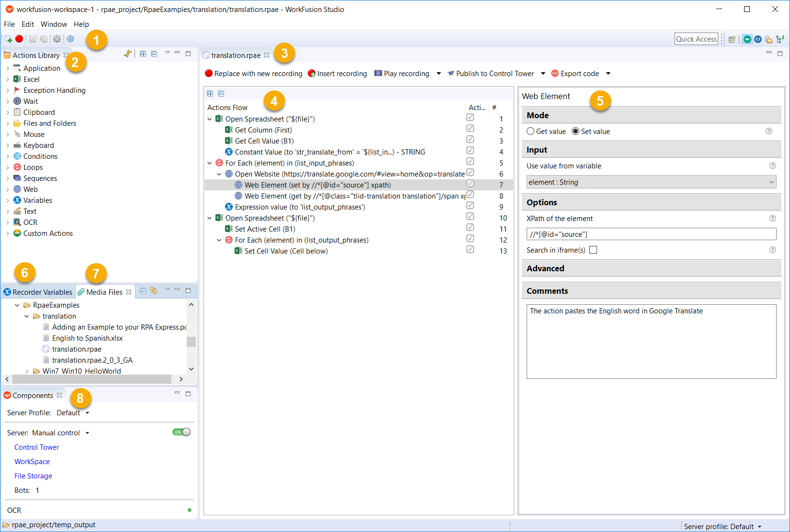Open the Publish to Control Tower dropdown arrow
The width and height of the screenshot is (790, 532).
point(543,73)
